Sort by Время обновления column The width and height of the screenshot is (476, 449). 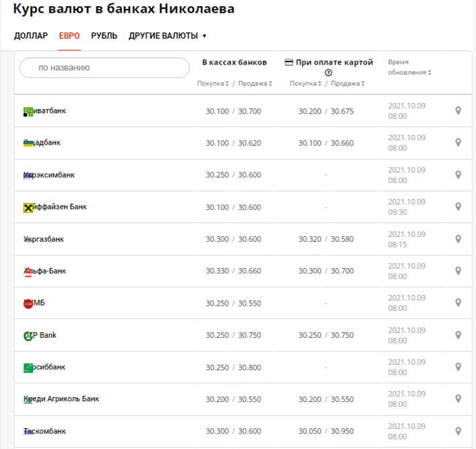pos(409,67)
